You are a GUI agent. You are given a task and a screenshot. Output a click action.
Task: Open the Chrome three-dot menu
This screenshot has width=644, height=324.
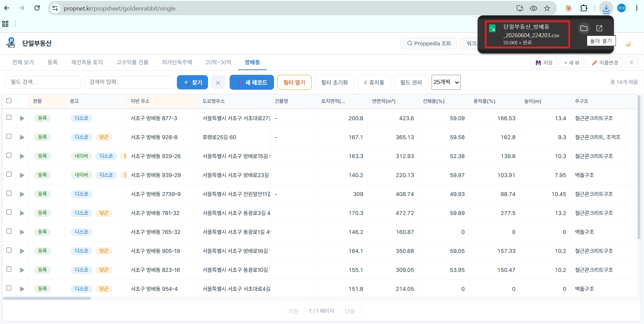click(x=637, y=8)
